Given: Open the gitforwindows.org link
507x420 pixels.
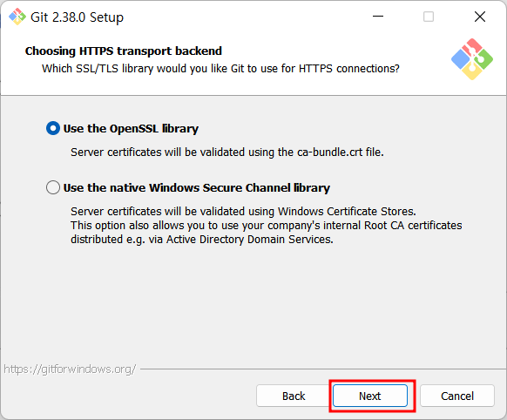Looking at the screenshot, I should pos(70,369).
